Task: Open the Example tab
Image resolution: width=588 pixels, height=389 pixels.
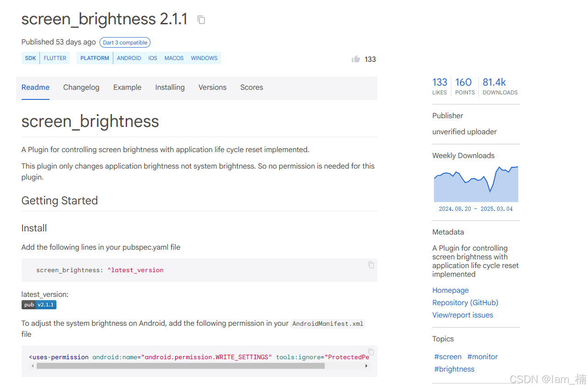Action: pos(128,88)
